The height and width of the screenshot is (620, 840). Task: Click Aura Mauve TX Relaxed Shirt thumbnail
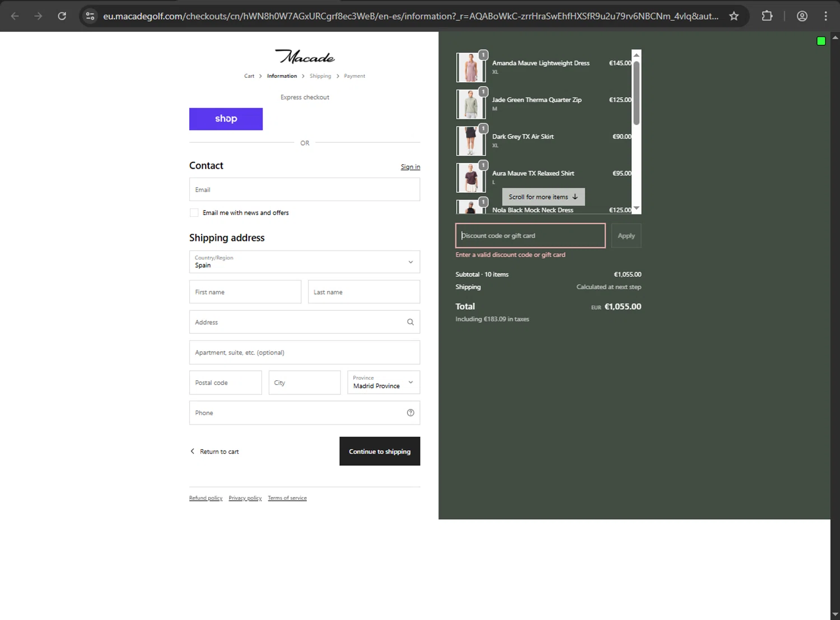pyautogui.click(x=470, y=178)
